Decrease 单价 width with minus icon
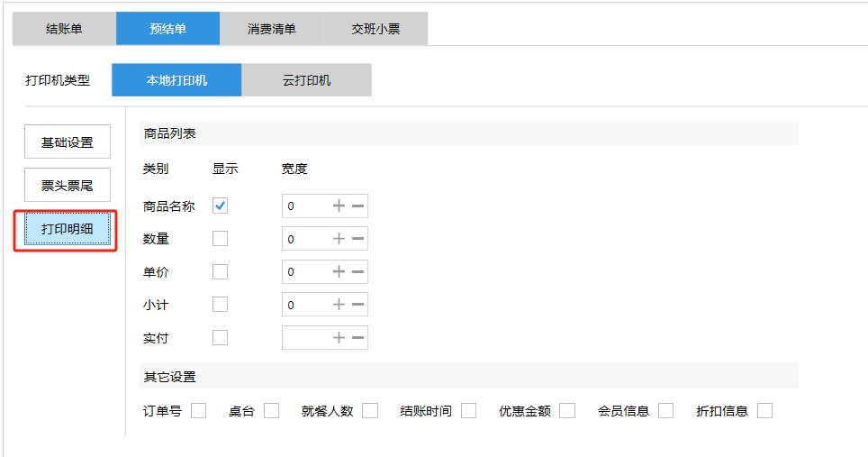This screenshot has height=457, width=868. 357,271
